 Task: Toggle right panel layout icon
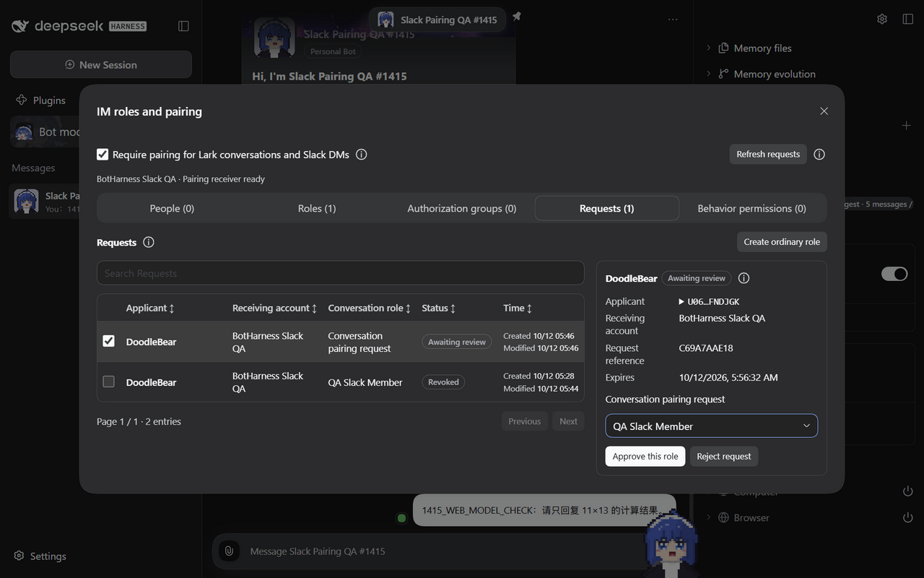908,19
